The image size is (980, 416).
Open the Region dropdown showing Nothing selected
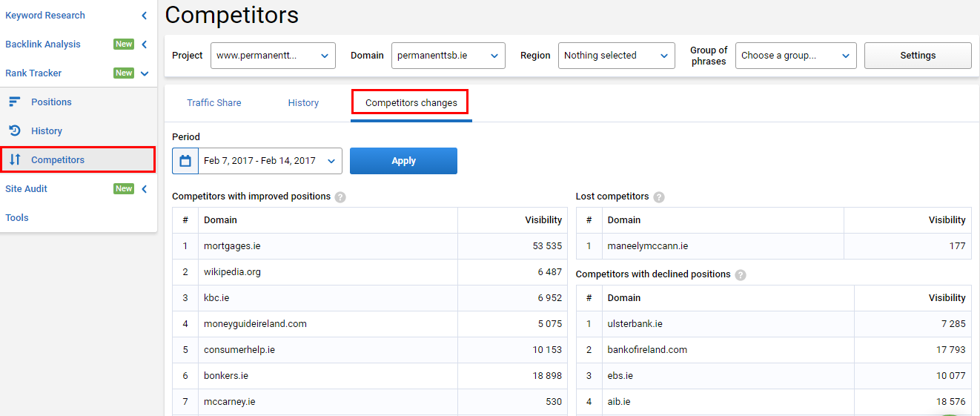click(x=617, y=56)
